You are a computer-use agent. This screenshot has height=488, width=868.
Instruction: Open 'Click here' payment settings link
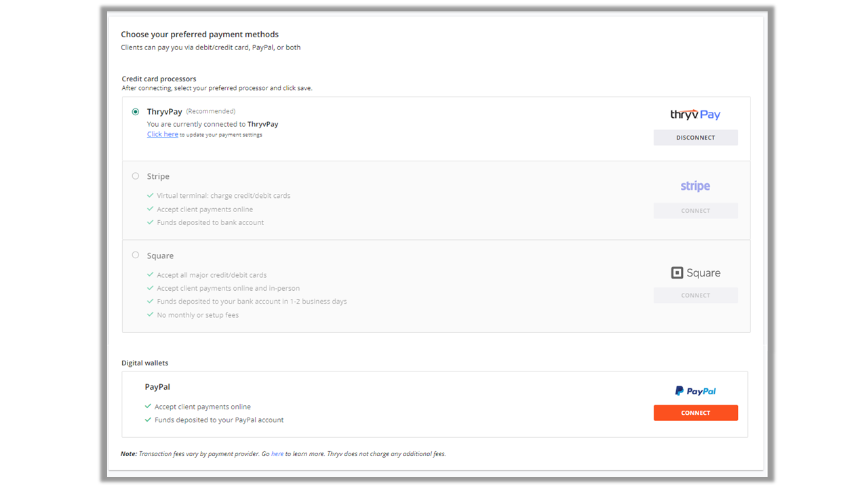pyautogui.click(x=163, y=134)
